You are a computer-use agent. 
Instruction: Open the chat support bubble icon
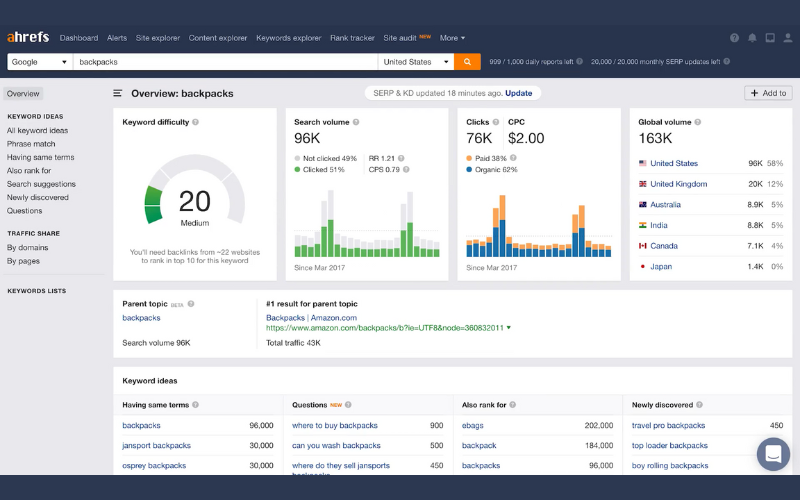point(773,454)
